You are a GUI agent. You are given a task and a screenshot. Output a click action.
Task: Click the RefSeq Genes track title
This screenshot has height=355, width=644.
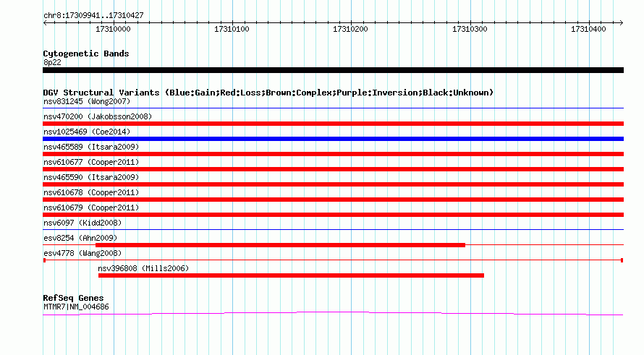point(73,298)
